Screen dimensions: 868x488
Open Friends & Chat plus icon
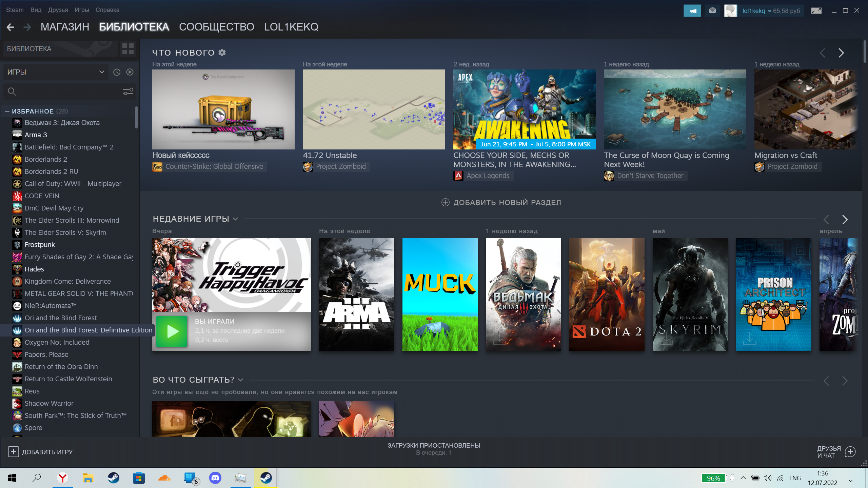click(850, 452)
